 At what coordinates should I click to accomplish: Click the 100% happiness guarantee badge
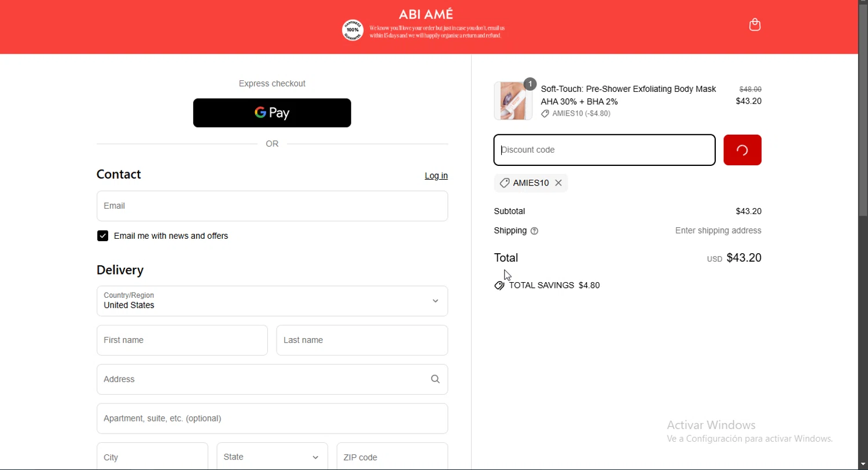(x=352, y=30)
